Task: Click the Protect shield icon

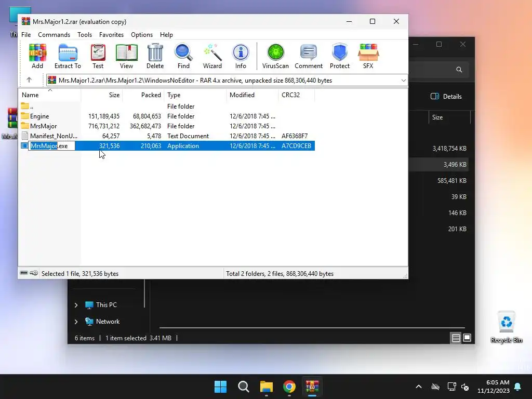Action: coord(340,56)
